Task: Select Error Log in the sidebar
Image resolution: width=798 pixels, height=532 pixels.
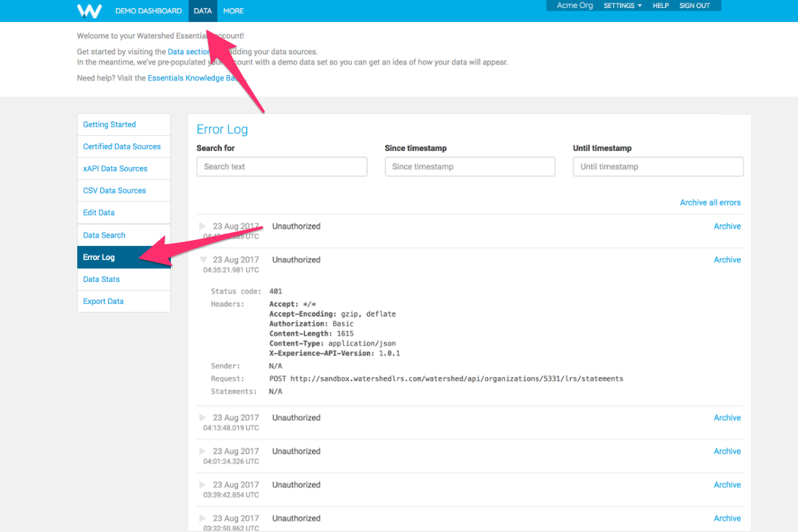Action: point(124,257)
